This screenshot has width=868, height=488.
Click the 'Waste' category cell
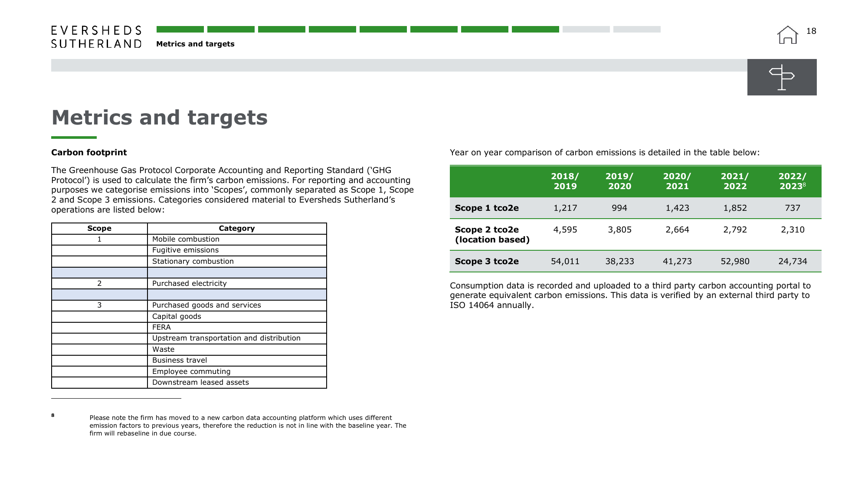[x=237, y=350]
